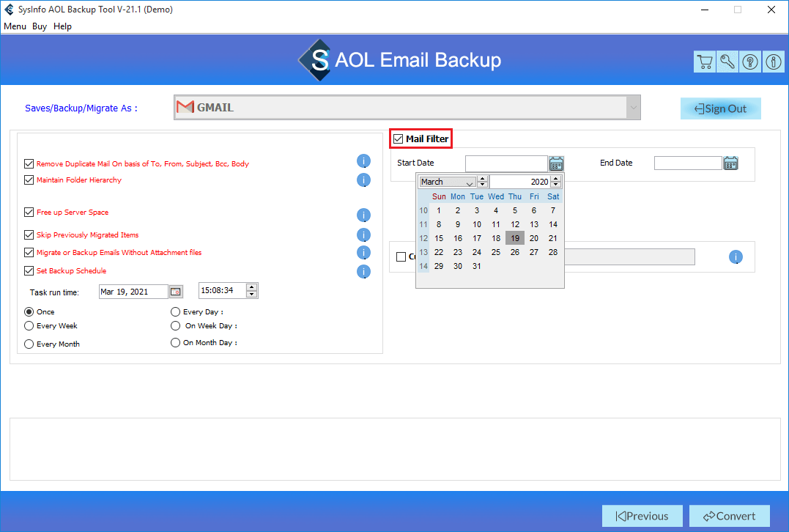Viewport: 789px width, 532px height.
Task: Select day 1 in the calendar
Action: coord(439,210)
